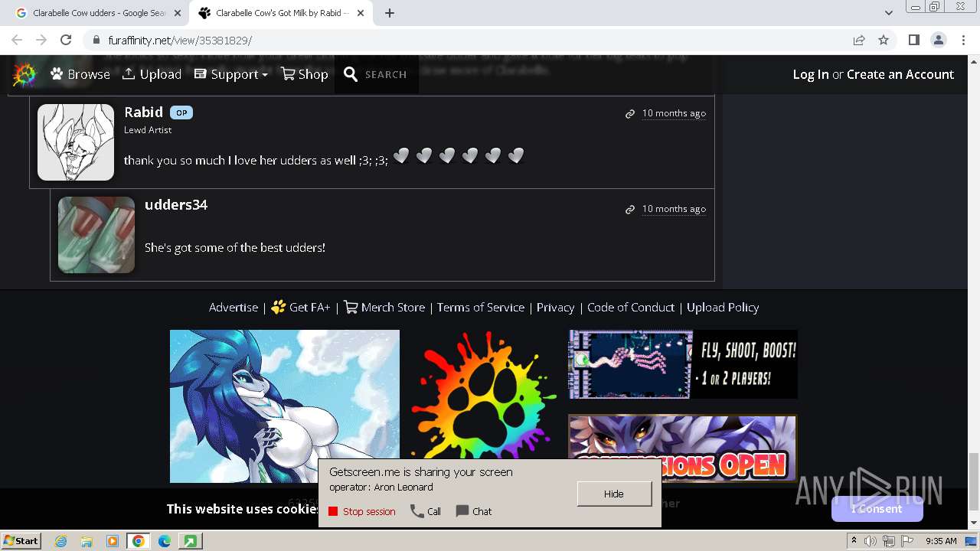Open the Privacy footer link
The width and height of the screenshot is (980, 551).
point(555,307)
